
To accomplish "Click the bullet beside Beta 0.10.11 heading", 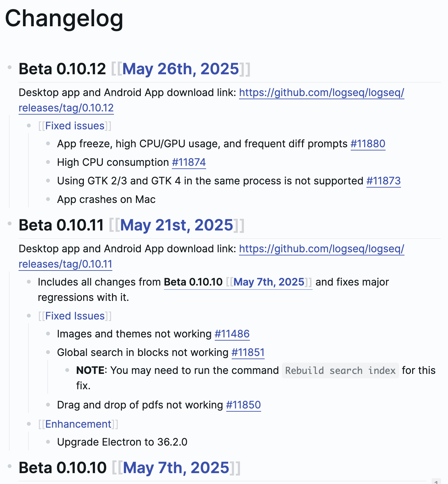I will (10, 223).
